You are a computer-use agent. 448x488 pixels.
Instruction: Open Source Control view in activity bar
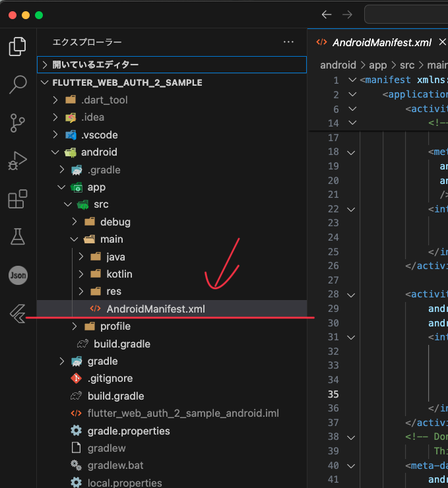pos(17,123)
